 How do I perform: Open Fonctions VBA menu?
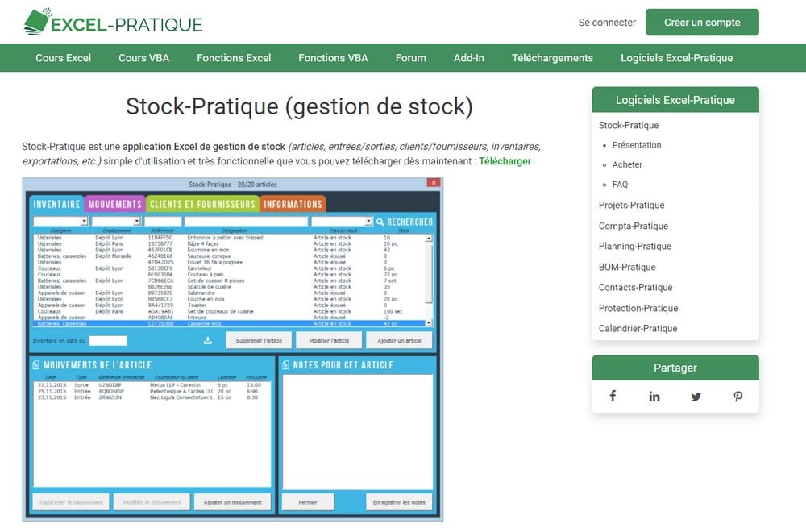[333, 58]
